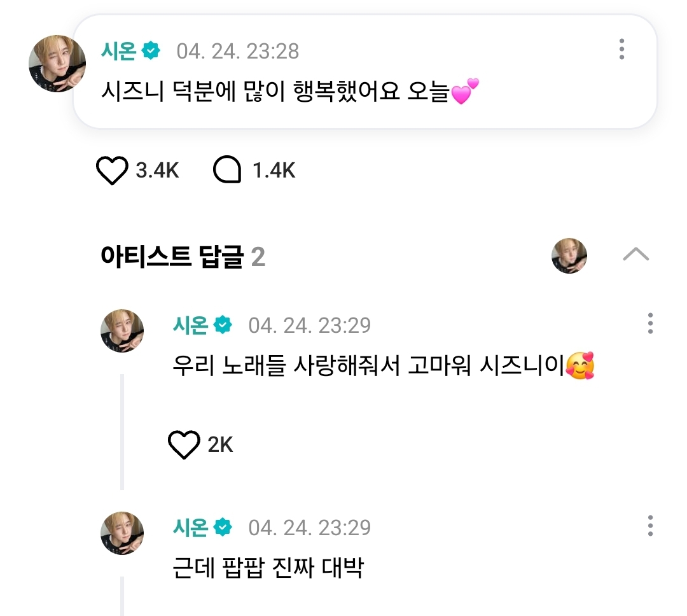Open the three-dot menu on the 팝팝 reply
Viewport: 687px width, 616px height.
[649, 526]
